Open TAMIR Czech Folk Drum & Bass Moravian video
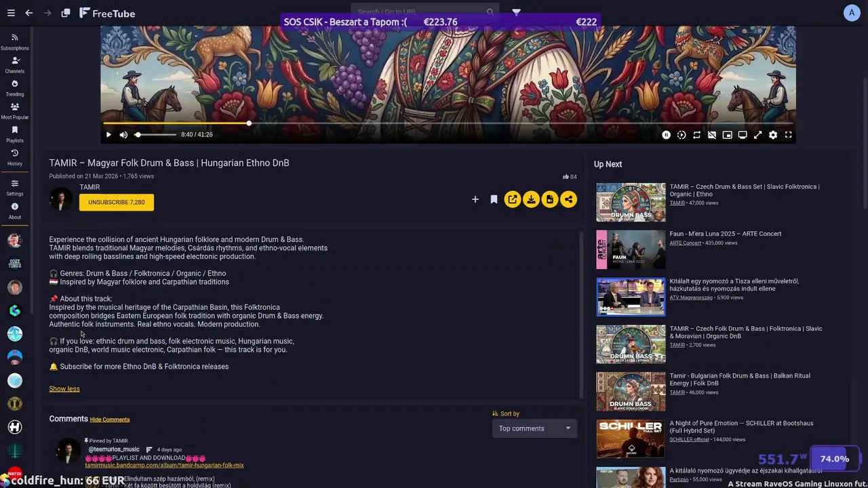Image resolution: width=868 pixels, height=488 pixels. coord(746,332)
